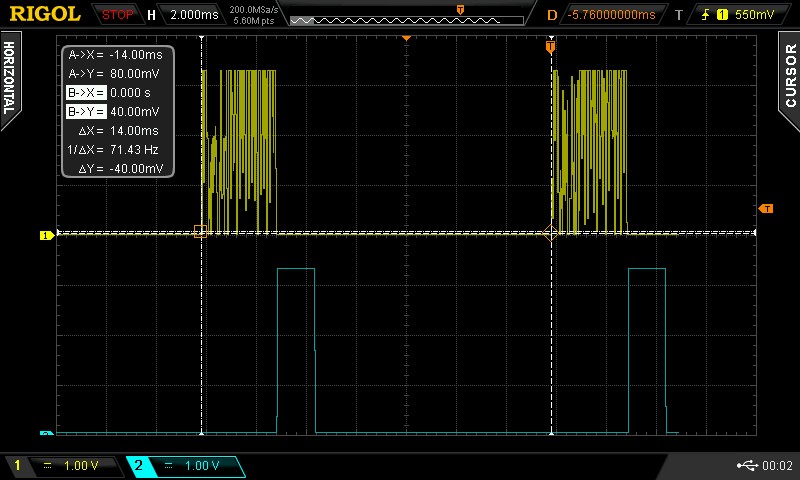Click the channel 1 yellow ground marker
Viewport: 800px width, 480px height.
point(46,235)
